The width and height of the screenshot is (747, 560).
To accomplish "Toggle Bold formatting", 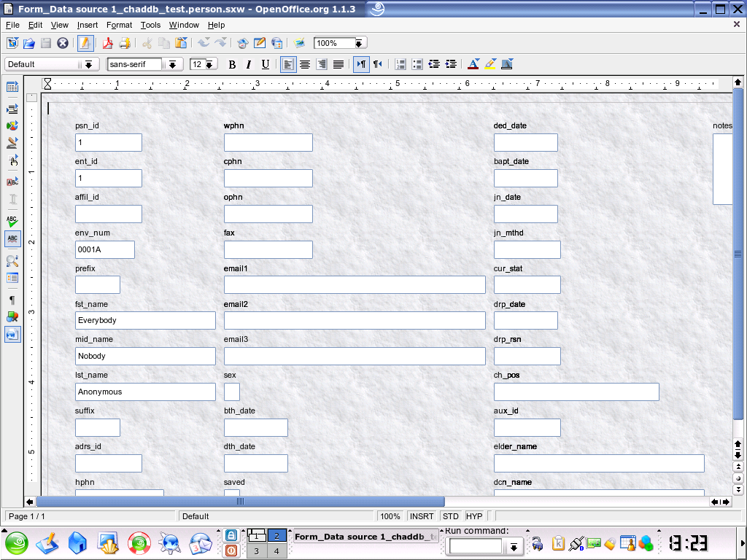I will (x=232, y=64).
